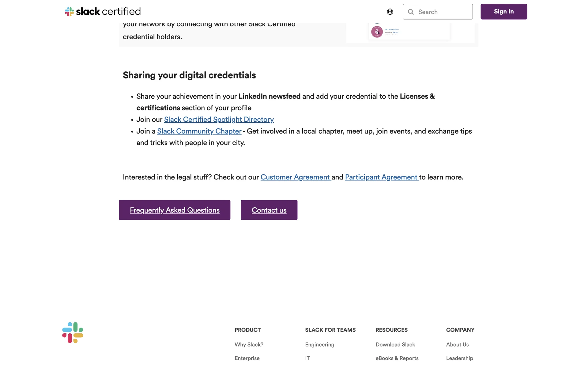Go to the Enterprise footer link
The image size is (588, 368).
click(247, 358)
